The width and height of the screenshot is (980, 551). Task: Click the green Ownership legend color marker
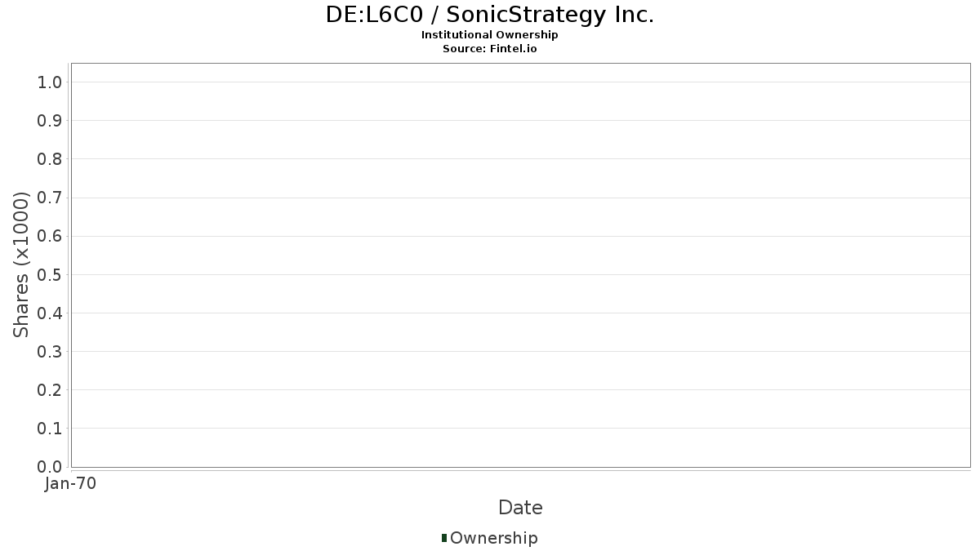[444, 538]
